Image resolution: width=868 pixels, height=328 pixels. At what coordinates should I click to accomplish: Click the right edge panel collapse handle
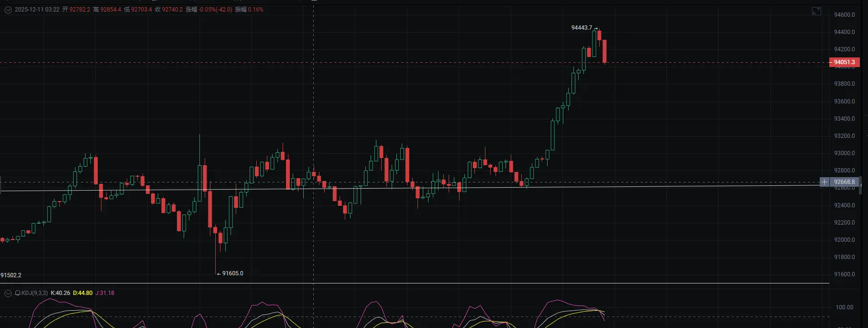(x=860, y=185)
